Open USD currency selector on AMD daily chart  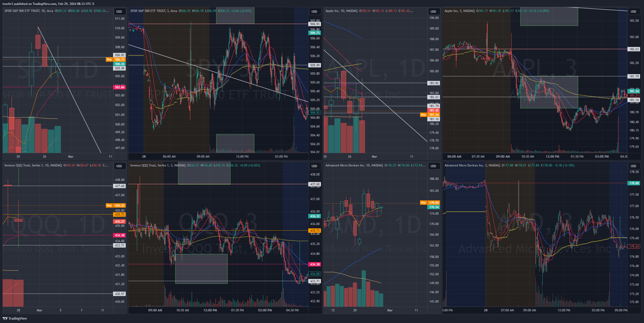(433, 166)
